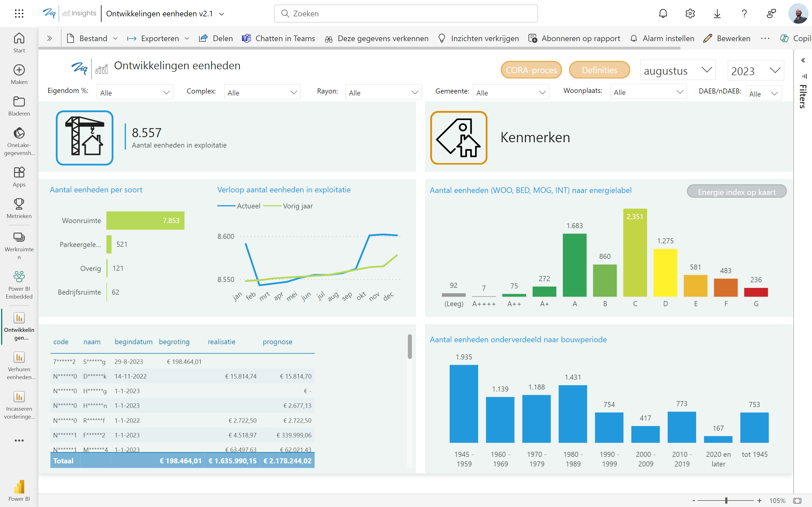Click the construction crane unit image
The width and height of the screenshot is (812, 507).
(85, 138)
